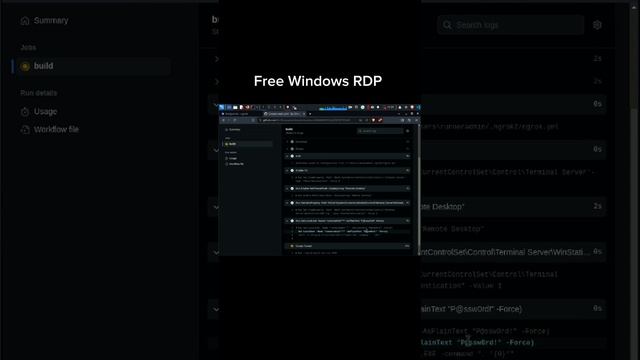Click the Workflow file icon

[x=25, y=129]
